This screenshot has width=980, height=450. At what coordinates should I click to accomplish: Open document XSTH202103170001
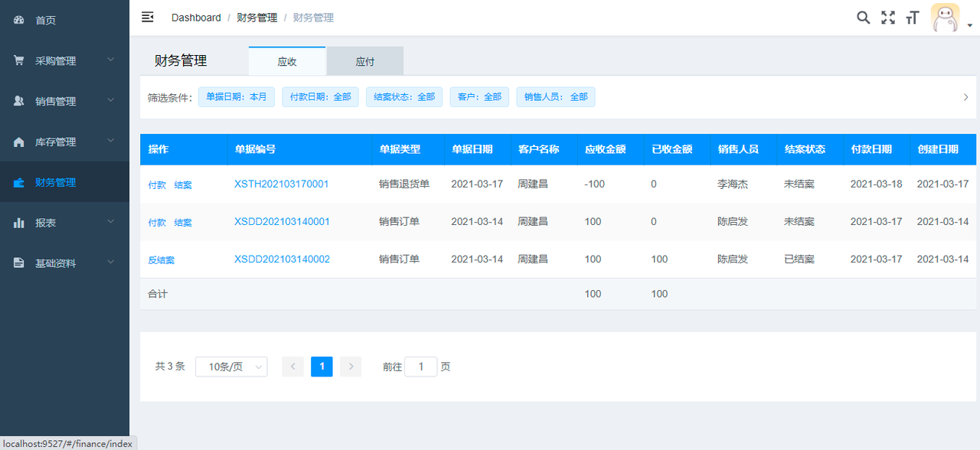click(281, 184)
